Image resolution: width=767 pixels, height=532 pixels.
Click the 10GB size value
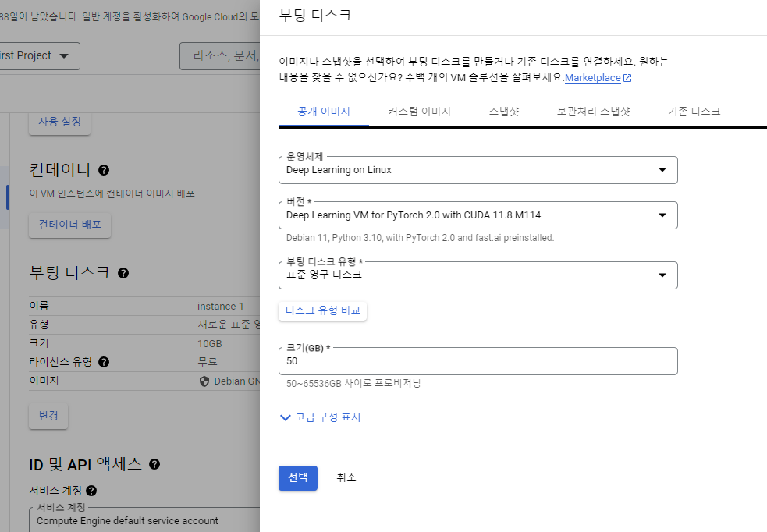[x=209, y=344]
